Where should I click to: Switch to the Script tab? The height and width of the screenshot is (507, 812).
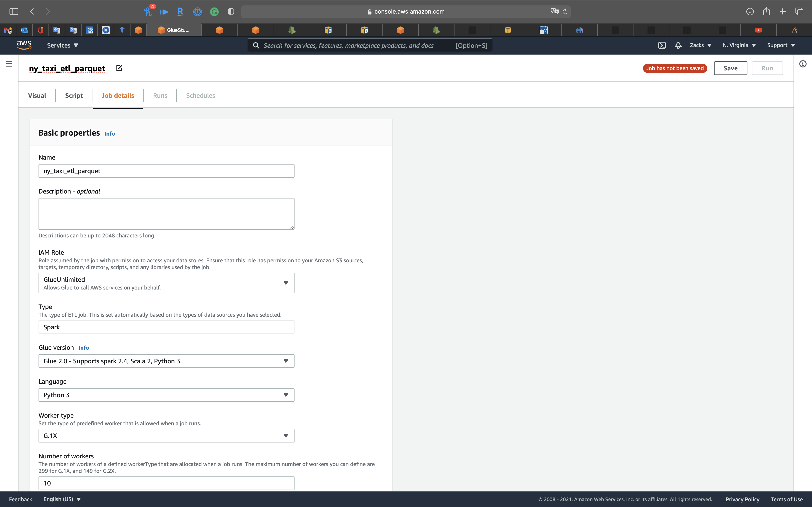point(74,96)
